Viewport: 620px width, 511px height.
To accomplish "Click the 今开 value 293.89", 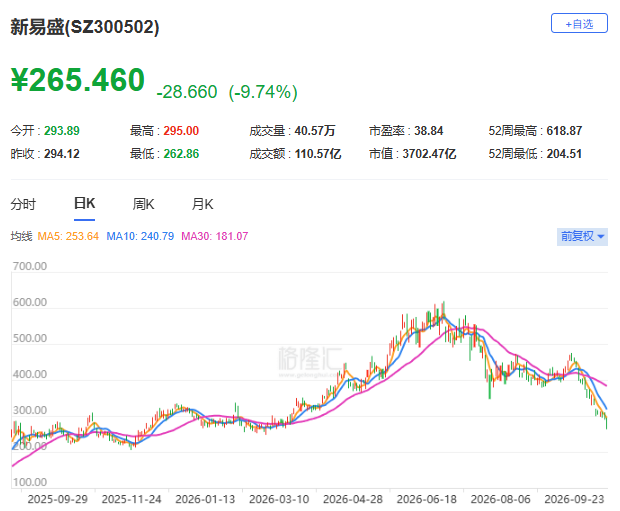I will click(x=62, y=131).
